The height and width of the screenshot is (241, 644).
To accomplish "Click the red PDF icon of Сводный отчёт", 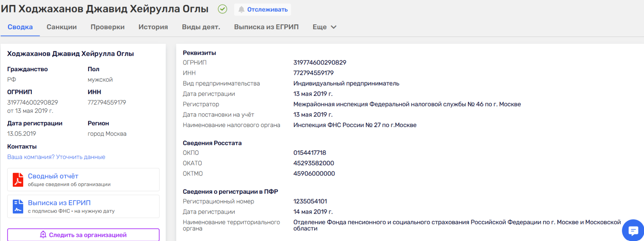I will tap(18, 180).
